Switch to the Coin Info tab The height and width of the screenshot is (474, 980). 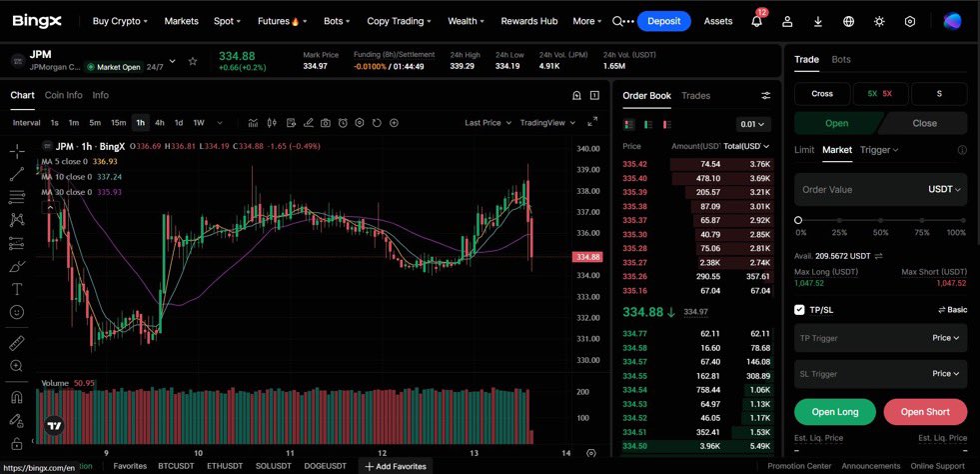[x=63, y=95]
